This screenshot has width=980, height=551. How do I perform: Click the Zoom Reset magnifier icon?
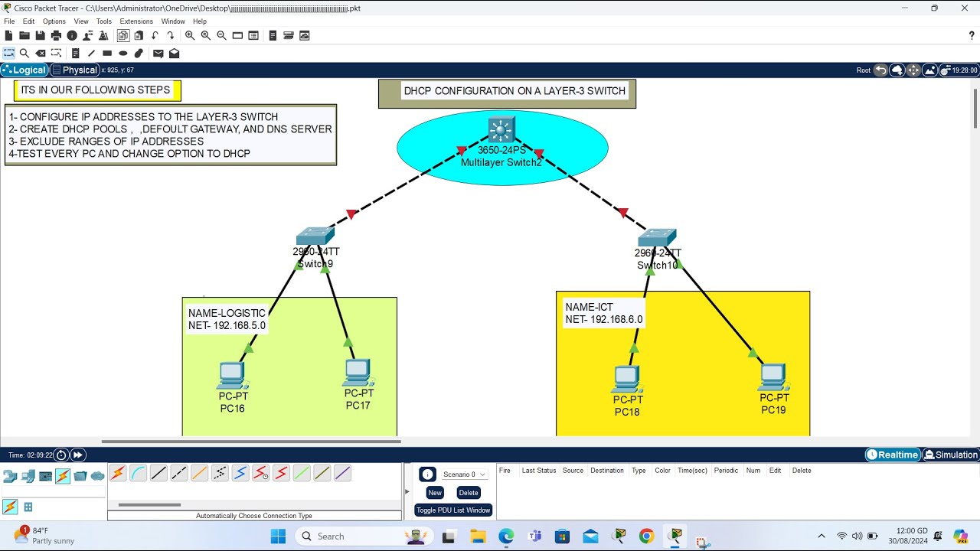pos(206,35)
